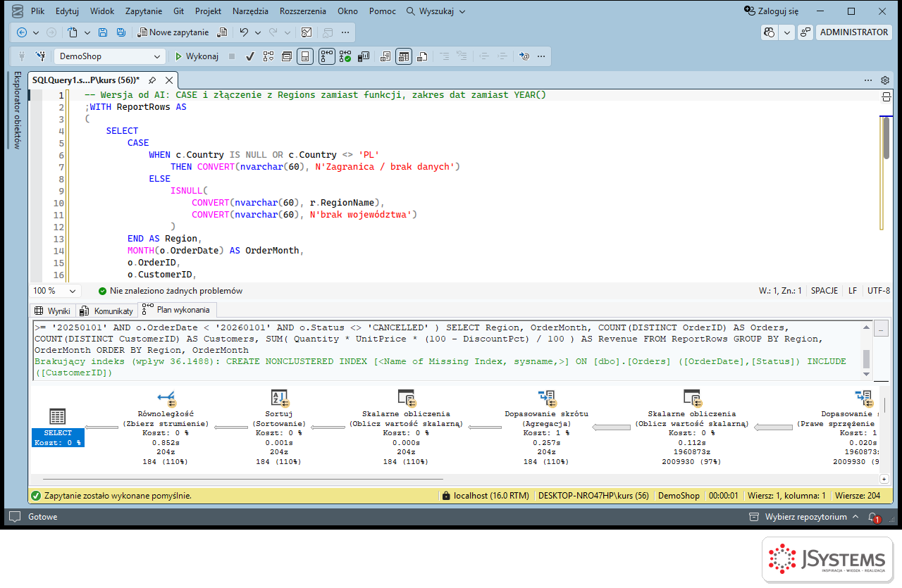
Task: Expand the Copilot dropdown arrow
Action: (x=787, y=32)
